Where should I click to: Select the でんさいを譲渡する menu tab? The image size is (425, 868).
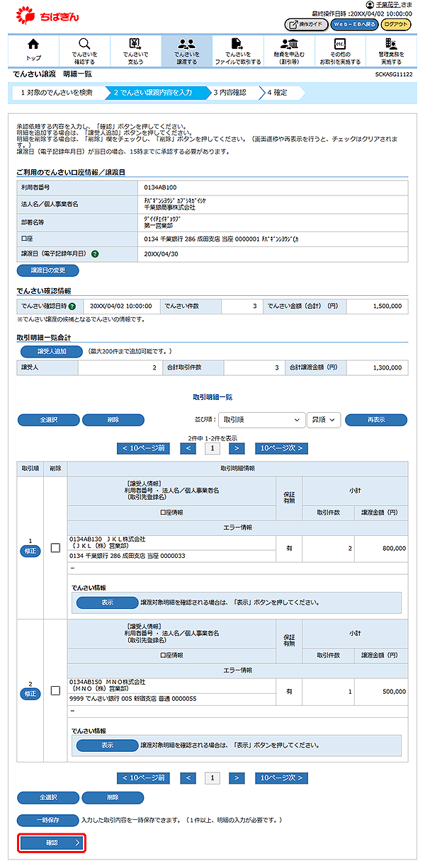(187, 50)
